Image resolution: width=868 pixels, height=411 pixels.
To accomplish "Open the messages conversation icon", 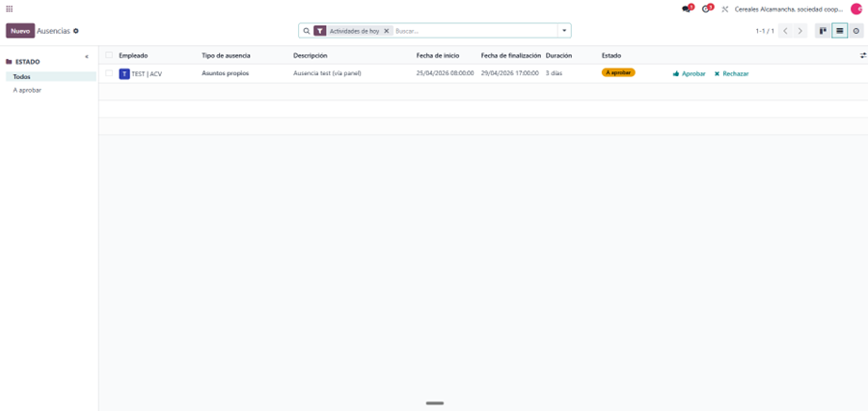I will coord(687,9).
